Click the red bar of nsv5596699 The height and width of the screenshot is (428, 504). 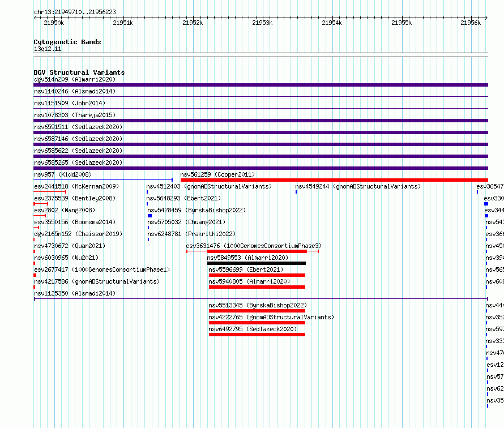pos(257,275)
